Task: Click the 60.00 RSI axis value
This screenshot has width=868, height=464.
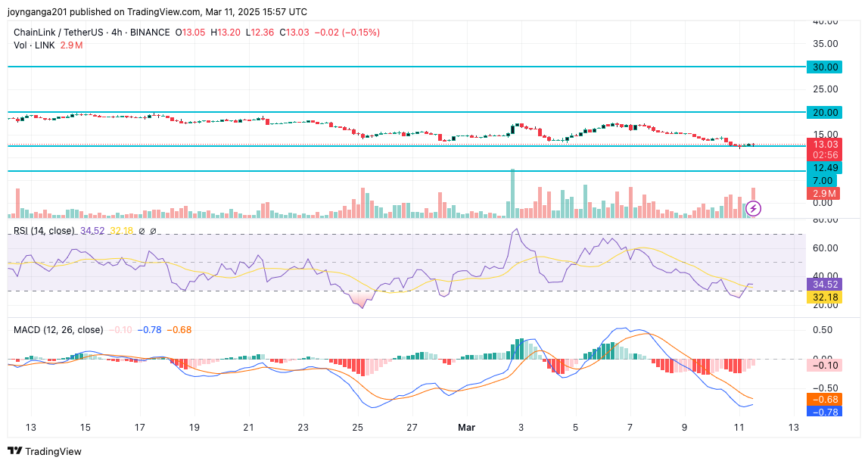Action: (x=825, y=248)
